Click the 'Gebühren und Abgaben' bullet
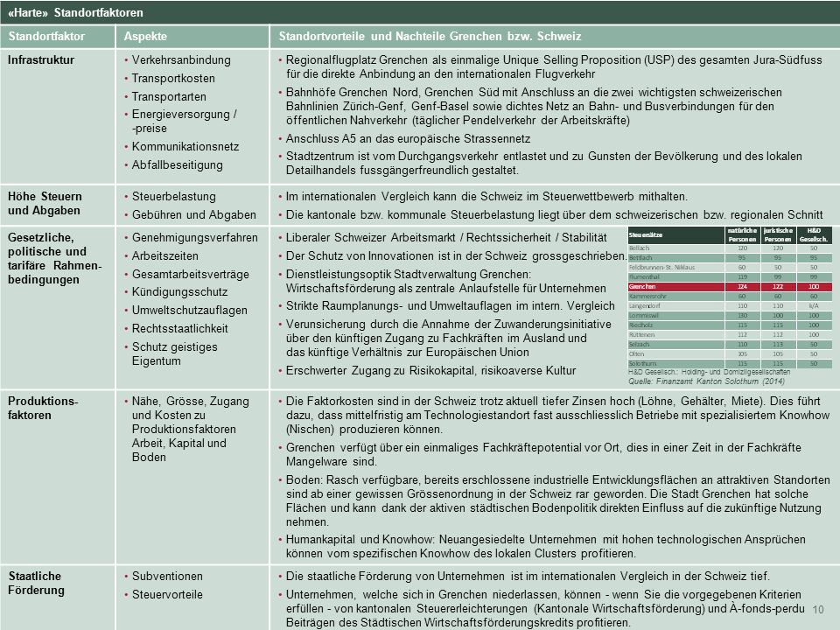 tap(194, 215)
